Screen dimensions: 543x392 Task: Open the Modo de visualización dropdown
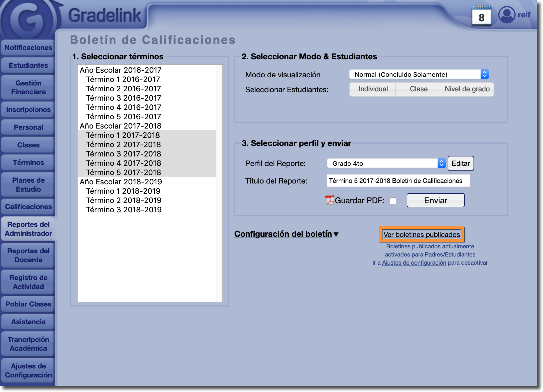tap(419, 74)
